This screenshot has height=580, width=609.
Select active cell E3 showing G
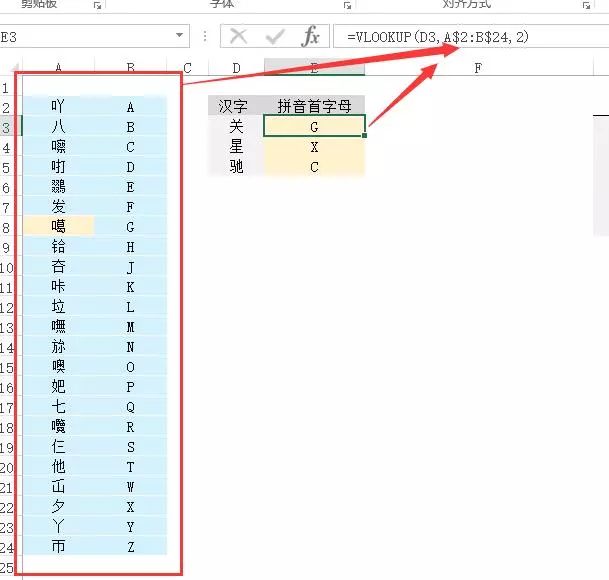pyautogui.click(x=314, y=126)
